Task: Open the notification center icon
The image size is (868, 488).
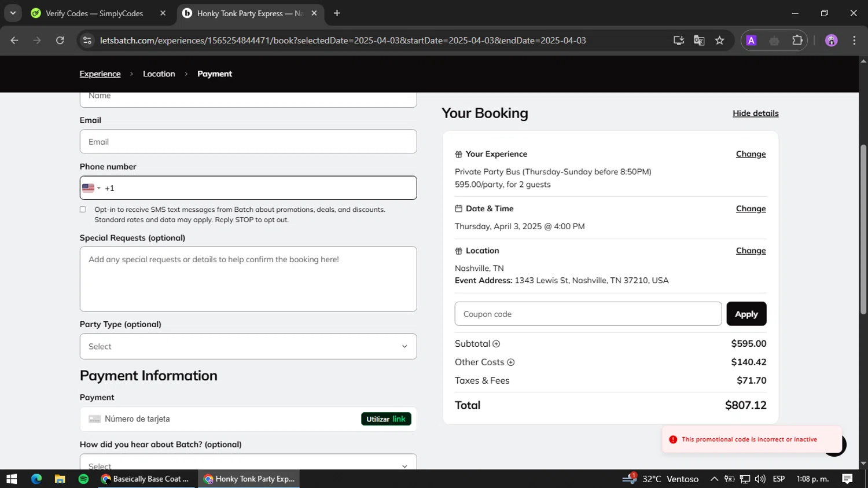Action: 847,479
